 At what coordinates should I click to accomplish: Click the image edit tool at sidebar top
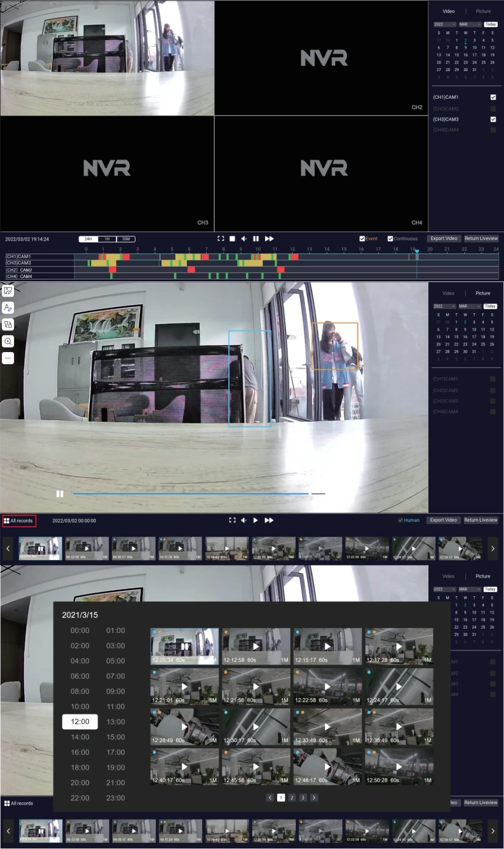(8, 291)
